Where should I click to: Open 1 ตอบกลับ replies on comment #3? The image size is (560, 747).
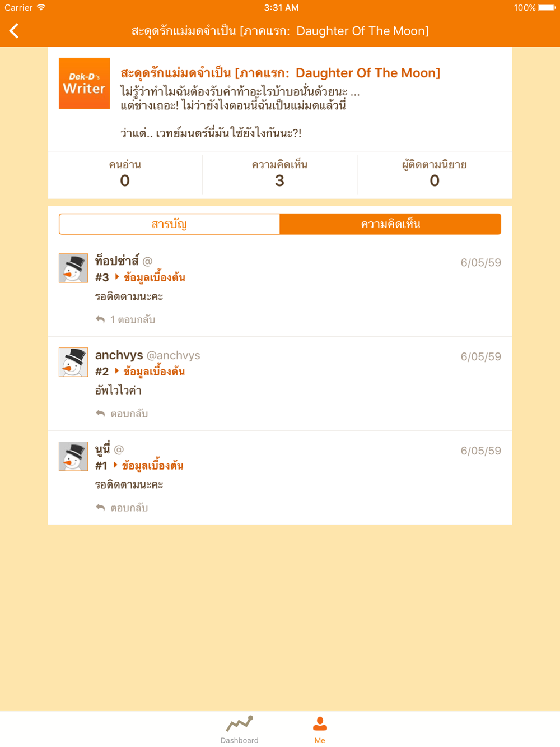132,319
